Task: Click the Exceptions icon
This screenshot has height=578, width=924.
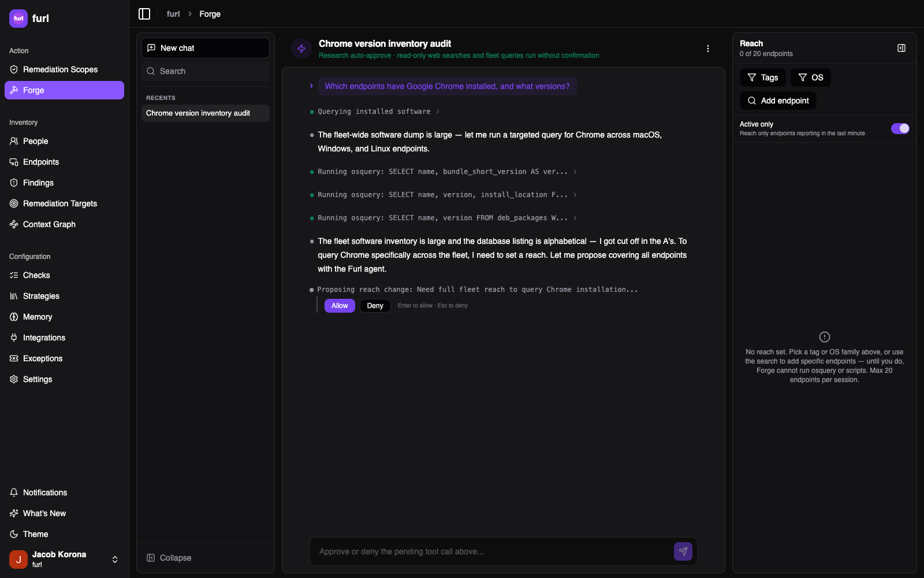Action: 14,358
